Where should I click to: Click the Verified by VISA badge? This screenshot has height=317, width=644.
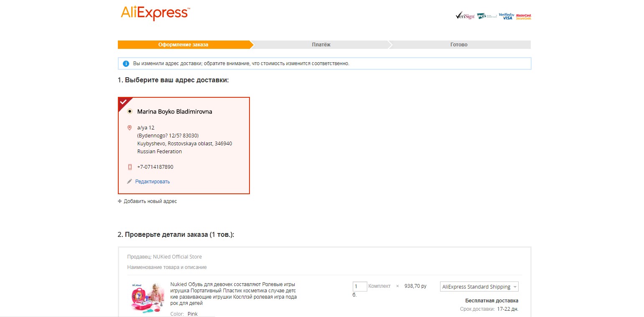point(506,16)
